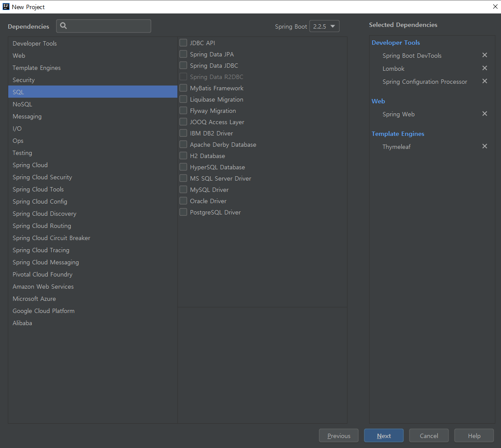Image resolution: width=501 pixels, height=448 pixels.
Task: Enable MS SQL Server Driver checkbox
Action: pyautogui.click(x=183, y=178)
